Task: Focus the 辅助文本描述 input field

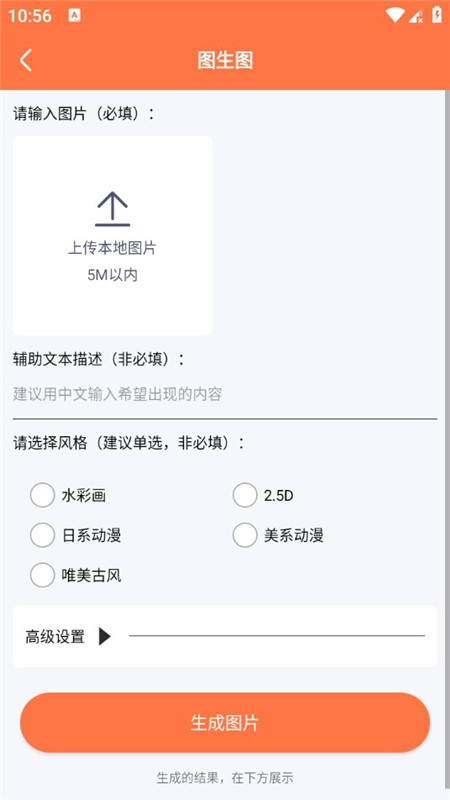Action: point(225,394)
